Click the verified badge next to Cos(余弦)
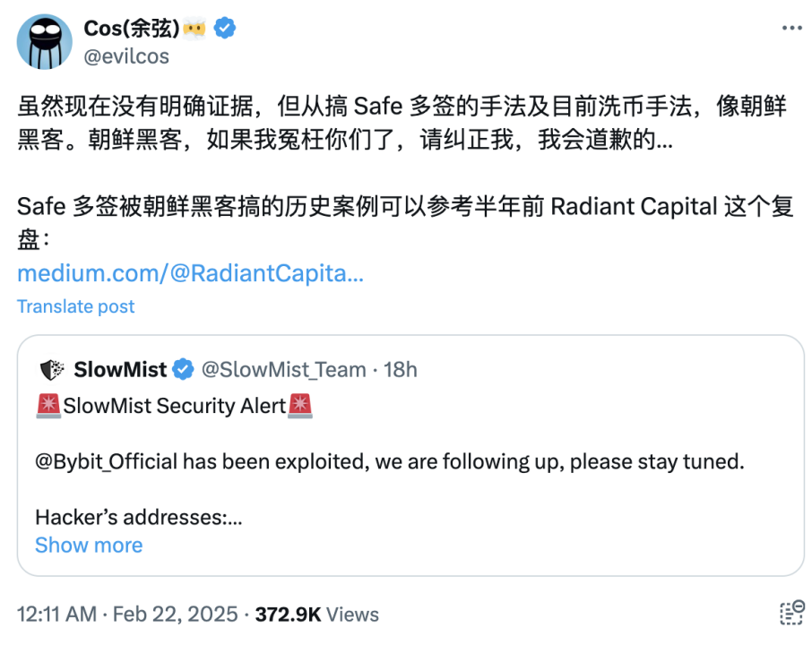The height and width of the screenshot is (645, 812). tap(224, 28)
